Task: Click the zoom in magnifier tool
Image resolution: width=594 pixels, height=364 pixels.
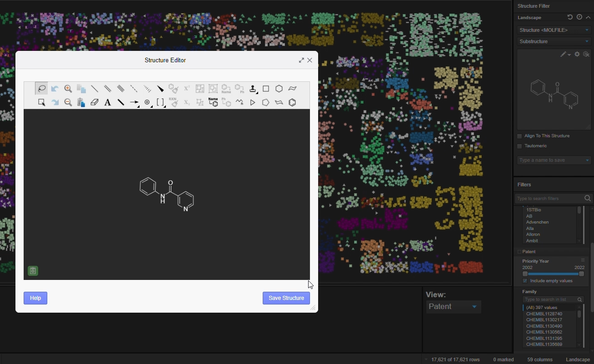Action: point(68,89)
